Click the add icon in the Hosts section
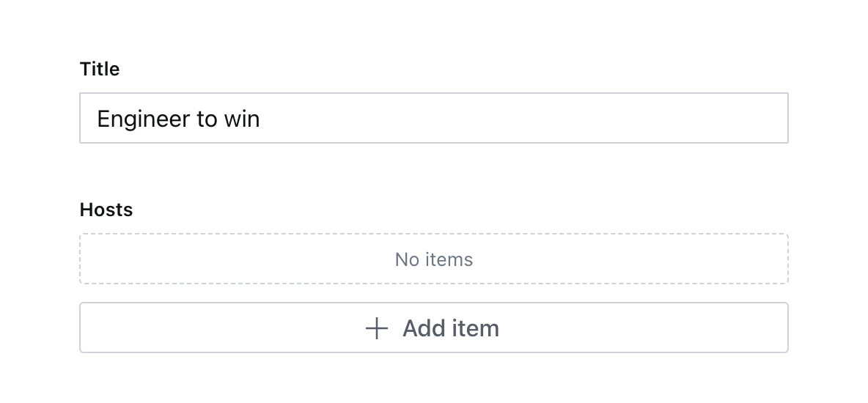868x403 pixels. pos(376,328)
